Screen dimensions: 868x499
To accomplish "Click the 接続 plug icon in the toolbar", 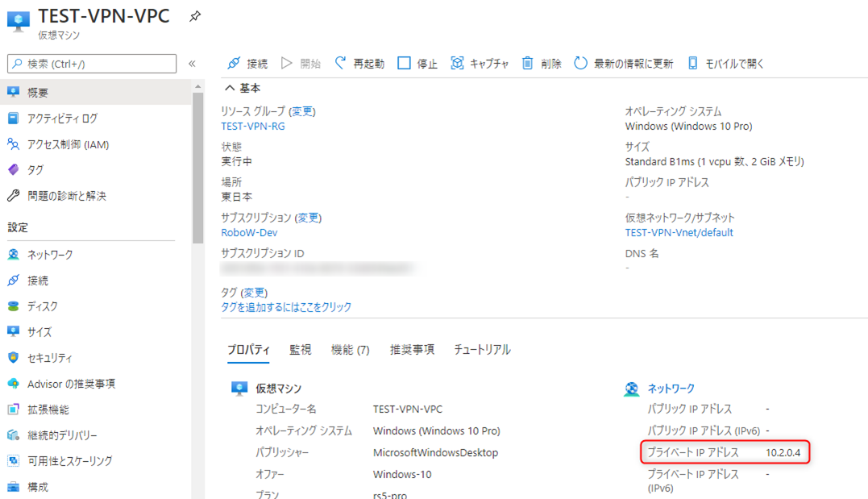I will [x=235, y=63].
